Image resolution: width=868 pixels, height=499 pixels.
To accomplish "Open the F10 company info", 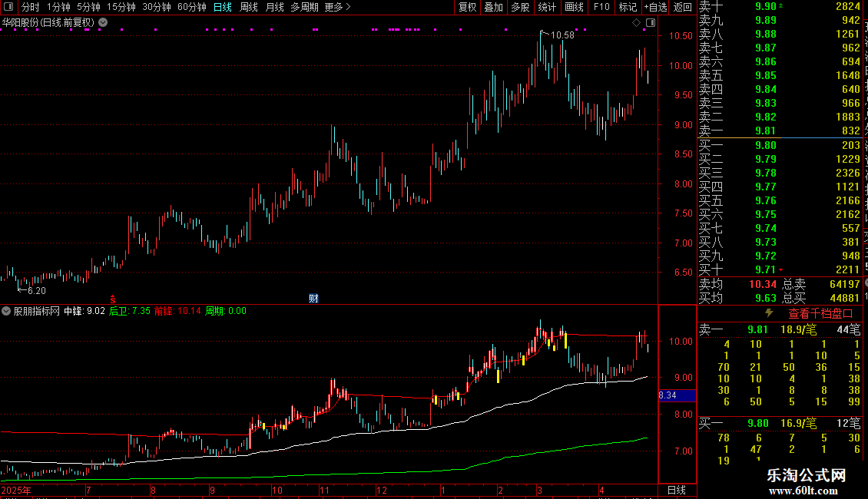I will click(601, 7).
